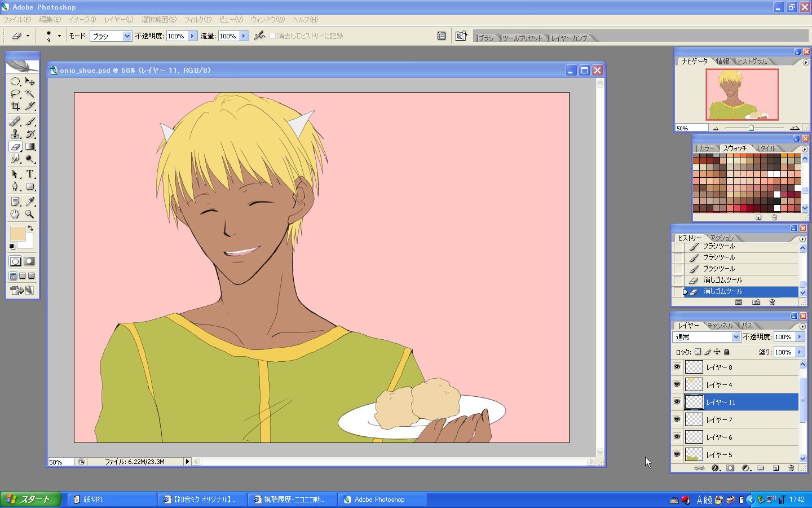
Task: Hide layer レイヤー 7
Action: point(677,419)
